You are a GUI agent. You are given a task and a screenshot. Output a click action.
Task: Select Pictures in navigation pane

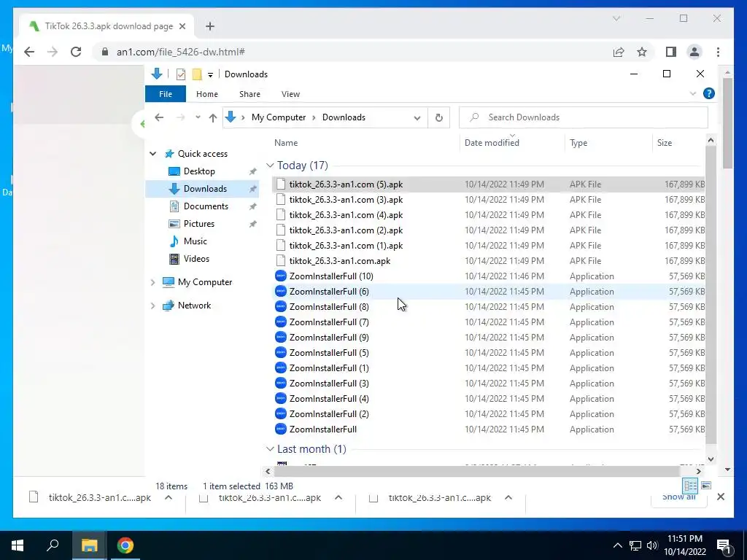click(199, 223)
